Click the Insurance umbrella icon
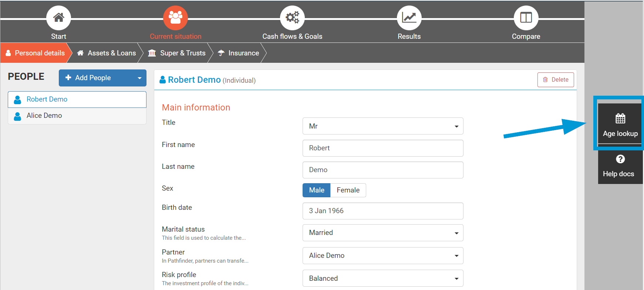 221,53
